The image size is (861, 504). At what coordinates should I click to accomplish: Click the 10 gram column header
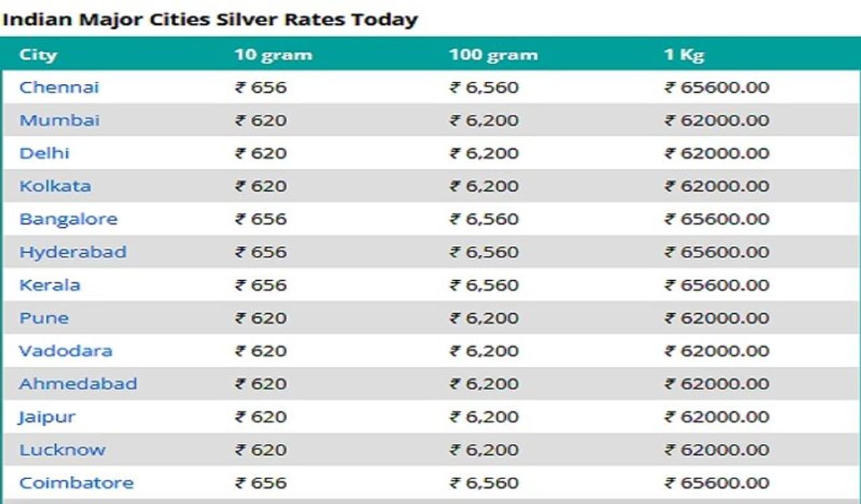[273, 54]
